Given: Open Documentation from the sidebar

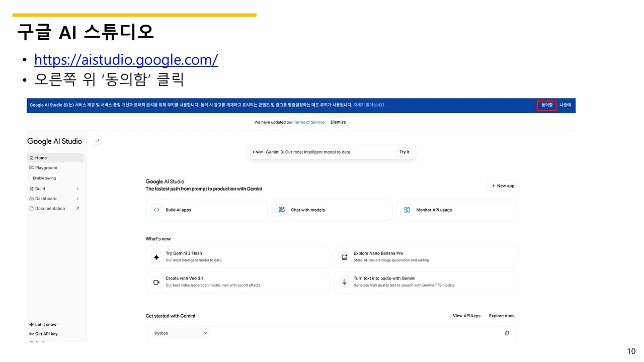Looking at the screenshot, I should 55,209.
